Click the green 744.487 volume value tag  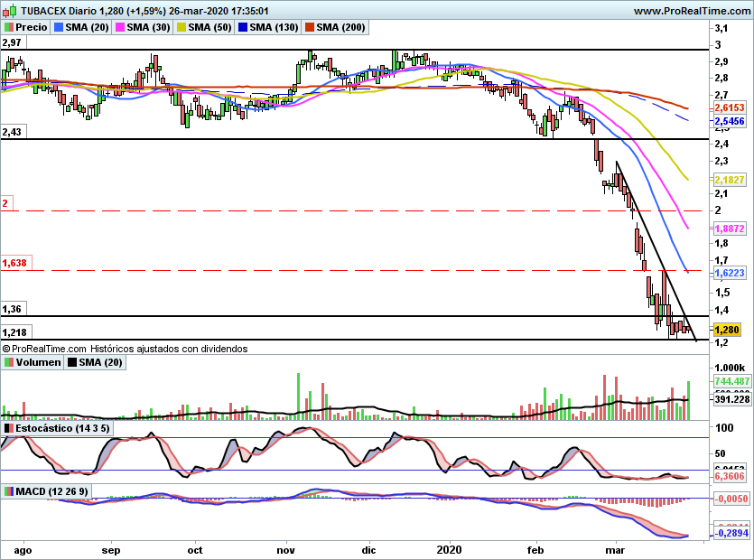(x=730, y=382)
